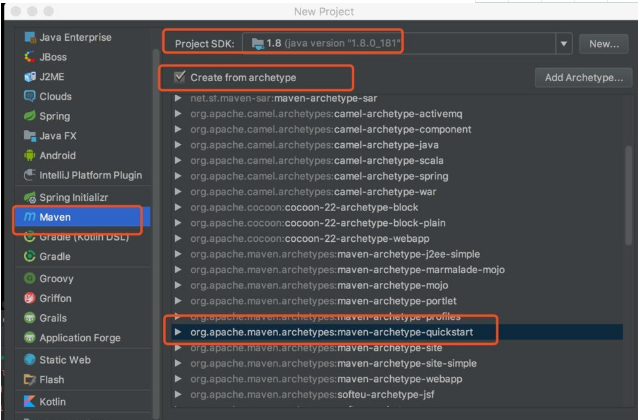Select camel-archetype-war row
The image size is (638, 420).
point(397,192)
